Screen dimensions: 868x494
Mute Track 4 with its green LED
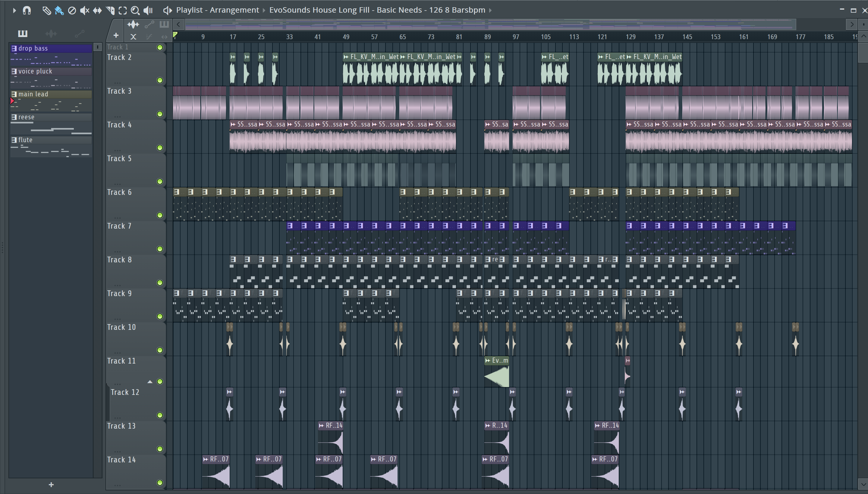coord(160,148)
